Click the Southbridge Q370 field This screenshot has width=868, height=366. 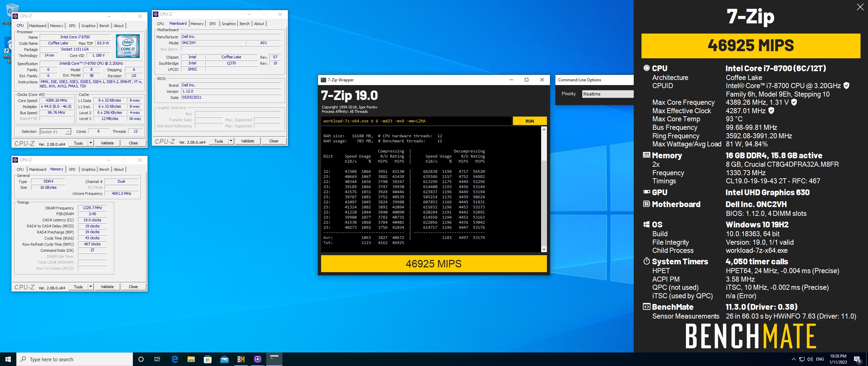[231, 63]
